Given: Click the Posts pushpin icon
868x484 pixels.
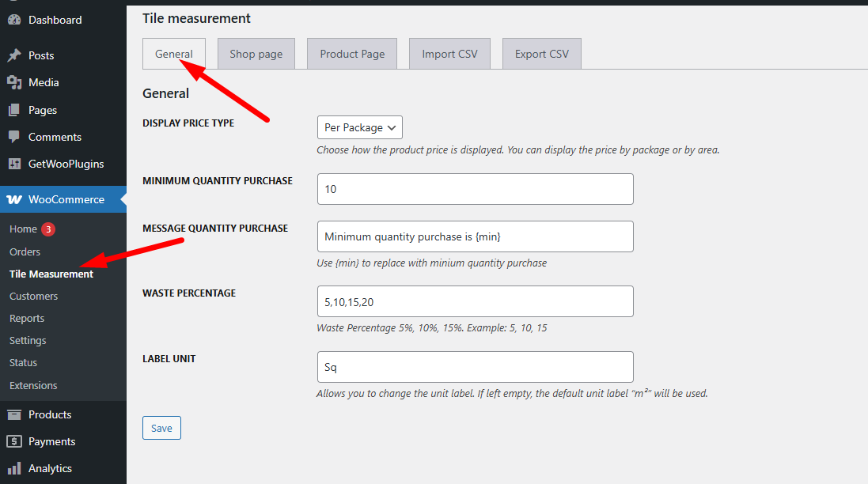Looking at the screenshot, I should point(14,55).
